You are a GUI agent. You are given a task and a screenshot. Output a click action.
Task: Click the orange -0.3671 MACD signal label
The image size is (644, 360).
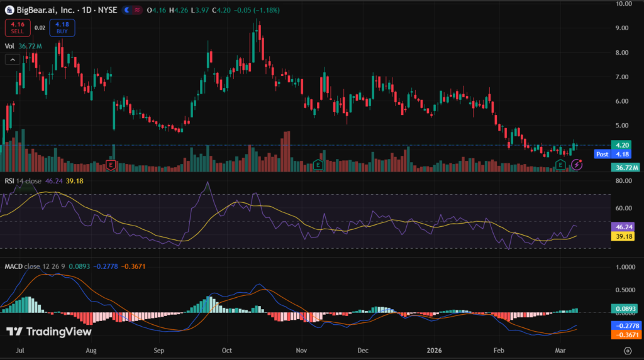[x=625, y=335]
